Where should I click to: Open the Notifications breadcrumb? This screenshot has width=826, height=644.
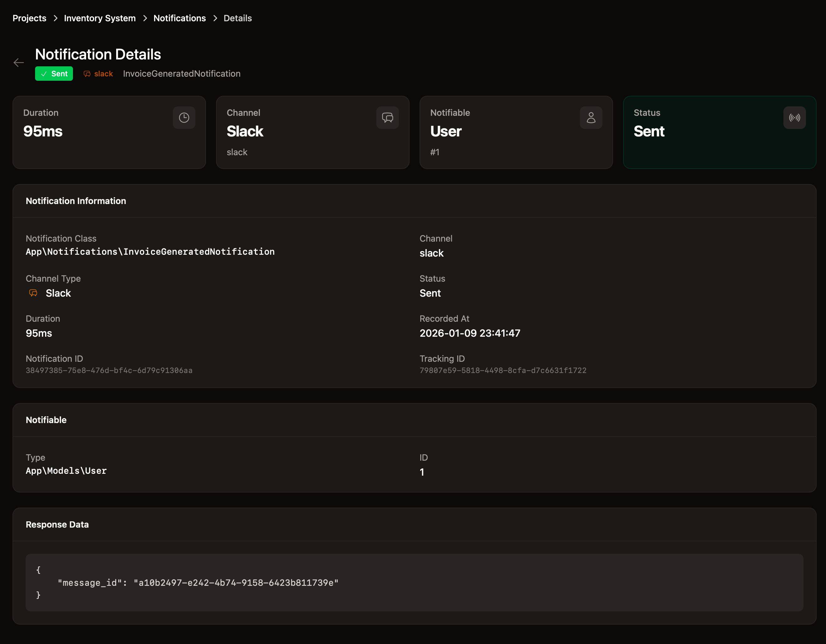(x=179, y=18)
